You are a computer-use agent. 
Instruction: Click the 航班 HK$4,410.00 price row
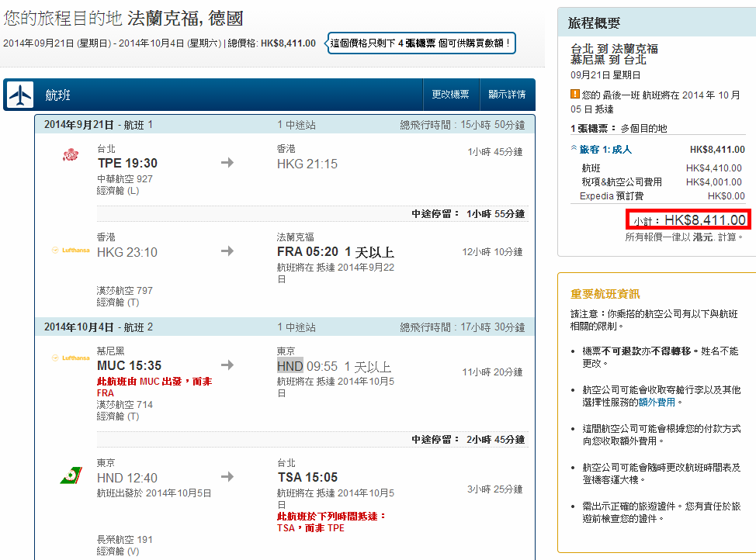661,168
